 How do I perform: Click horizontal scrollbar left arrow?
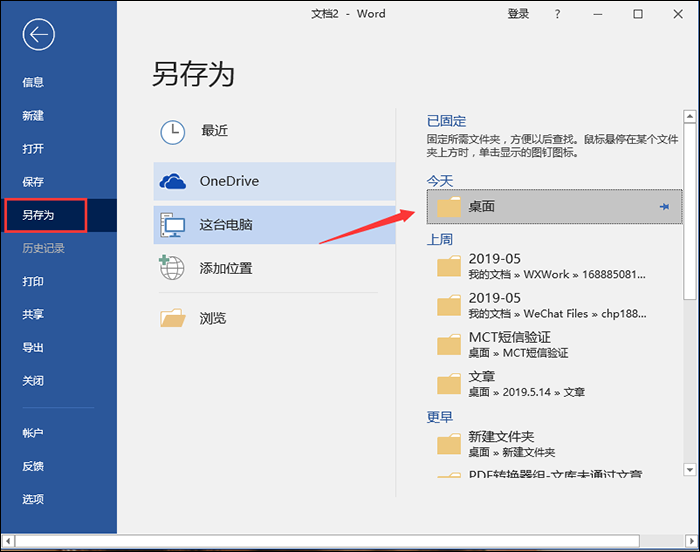8,541
